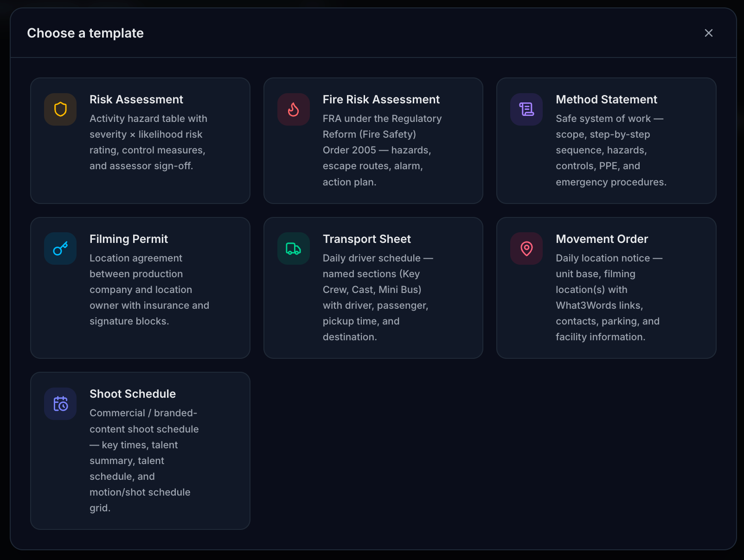Click the 'Commercial / branded-content' description
Viewport: 744px width, 560px height.
tap(144, 460)
